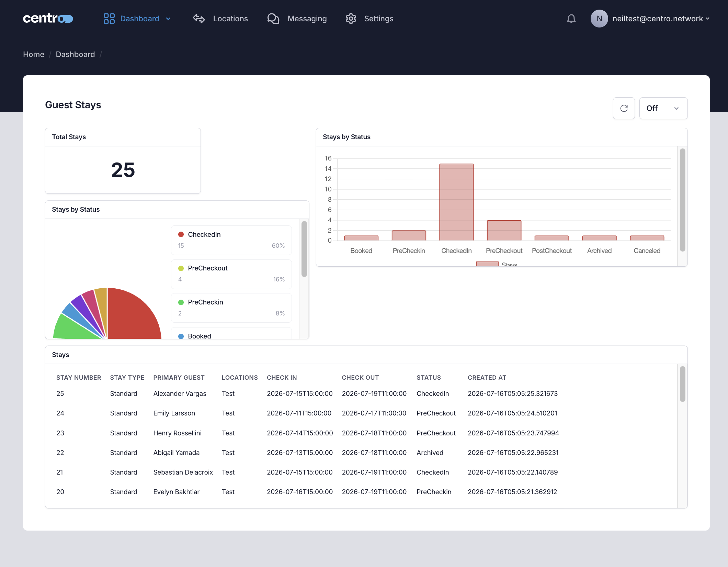Click the Archived status in row 22

point(430,453)
